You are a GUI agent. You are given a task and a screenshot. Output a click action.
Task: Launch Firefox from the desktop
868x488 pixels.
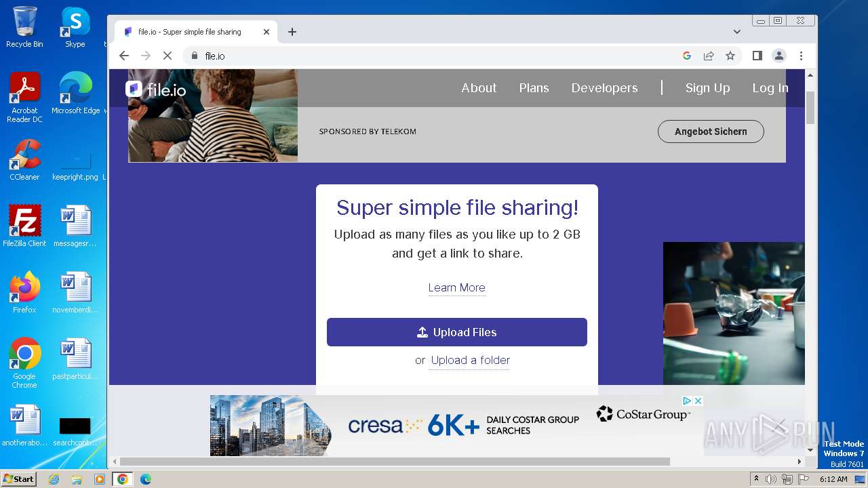tap(24, 292)
